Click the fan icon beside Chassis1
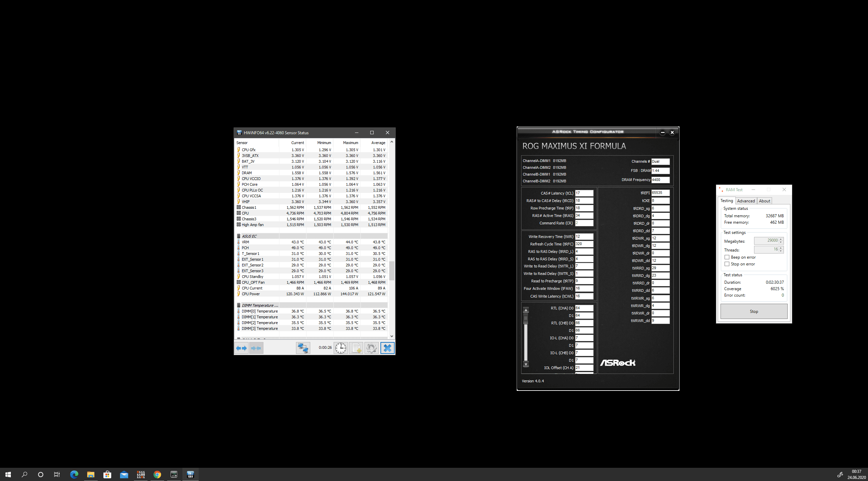Image resolution: width=868 pixels, height=481 pixels. (x=239, y=207)
